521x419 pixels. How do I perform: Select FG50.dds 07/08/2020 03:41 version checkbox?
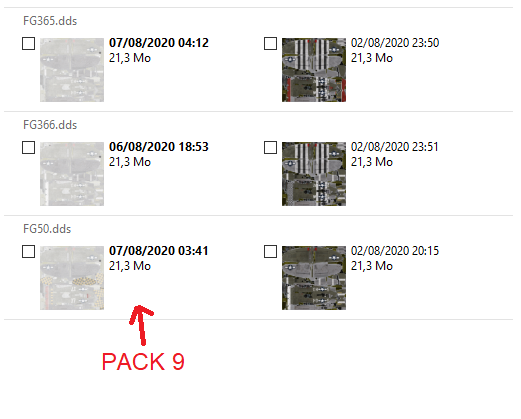[x=28, y=251]
